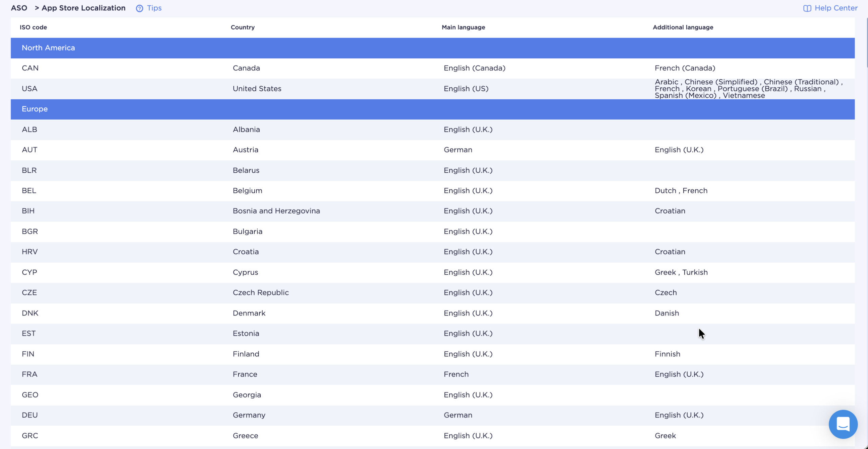The height and width of the screenshot is (449, 868).
Task: Click the ISO code column header
Action: pyautogui.click(x=33, y=27)
